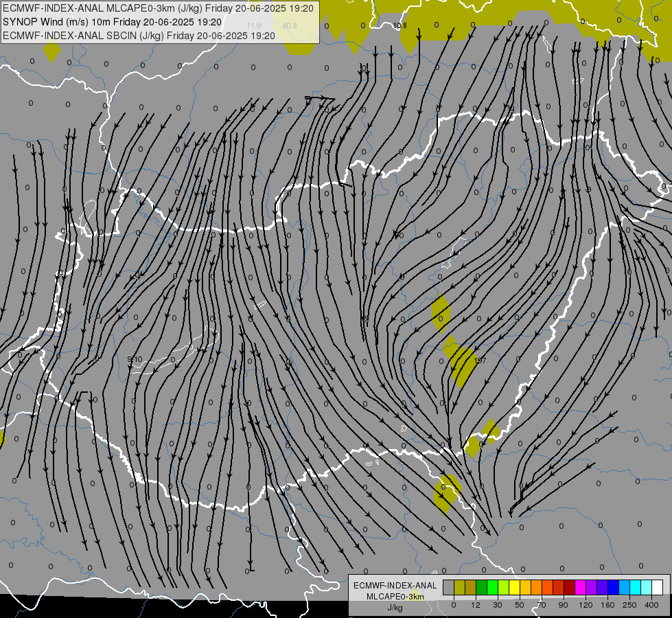Image resolution: width=672 pixels, height=618 pixels.
Task: Pick the magenta legend swatch
Action: (x=580, y=587)
